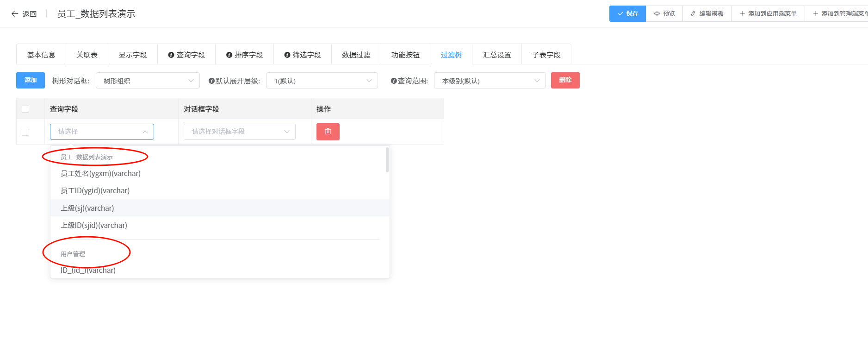Open the 默认展开层级 dropdown

pos(322,81)
